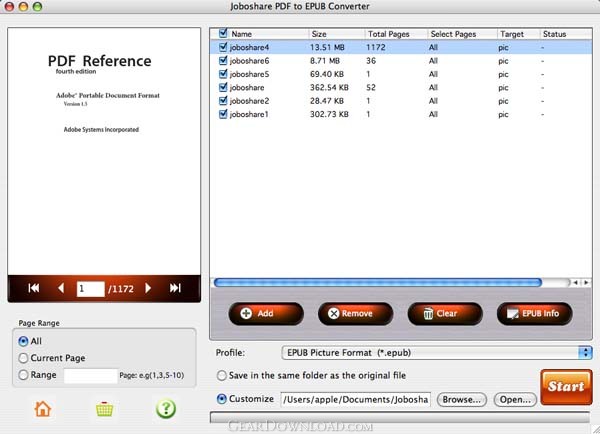The image size is (600, 434).
Task: Click the Target column header
Action: pos(512,34)
